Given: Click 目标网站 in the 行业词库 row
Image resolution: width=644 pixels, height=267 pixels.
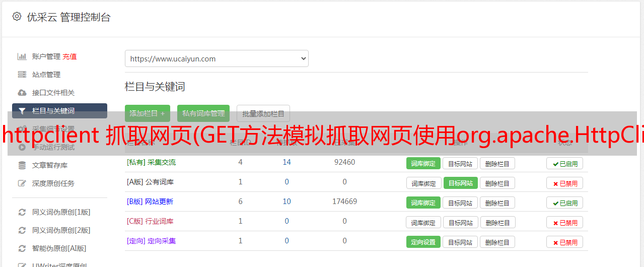Looking at the screenshot, I should click(x=460, y=222).
